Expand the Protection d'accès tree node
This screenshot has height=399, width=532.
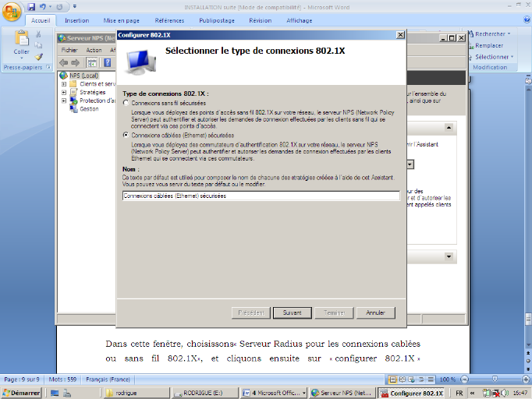coord(64,101)
